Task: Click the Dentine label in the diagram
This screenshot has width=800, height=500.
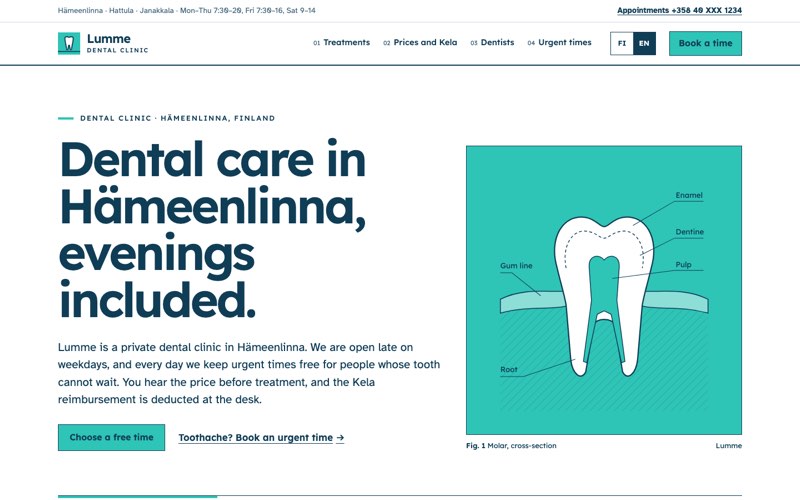Action: coord(689,232)
